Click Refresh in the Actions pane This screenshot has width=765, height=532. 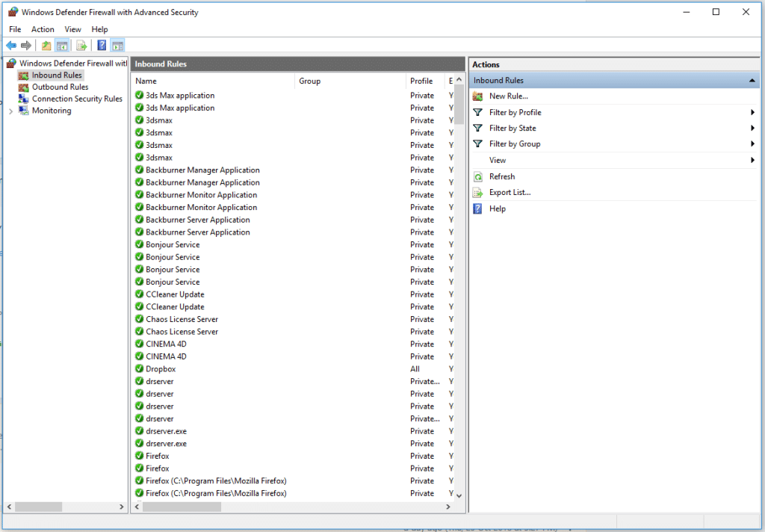coord(501,176)
